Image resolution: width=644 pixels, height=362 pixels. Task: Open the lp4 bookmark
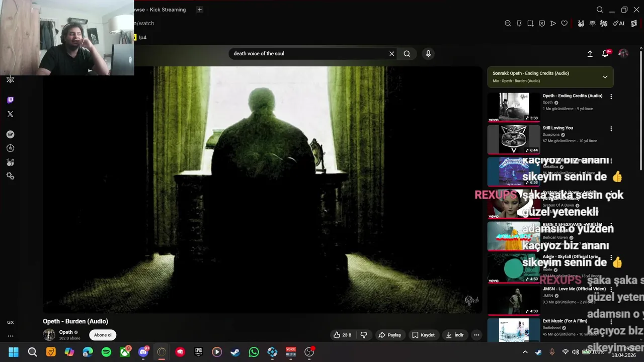(139, 37)
